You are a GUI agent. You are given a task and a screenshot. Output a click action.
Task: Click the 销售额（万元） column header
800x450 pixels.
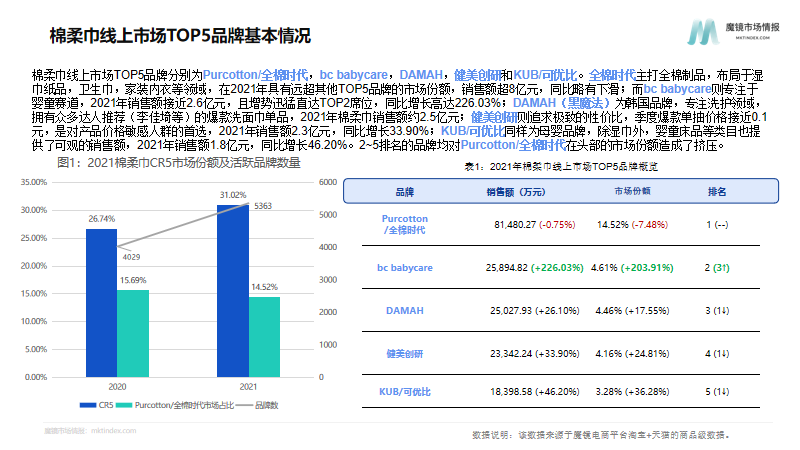(515, 192)
